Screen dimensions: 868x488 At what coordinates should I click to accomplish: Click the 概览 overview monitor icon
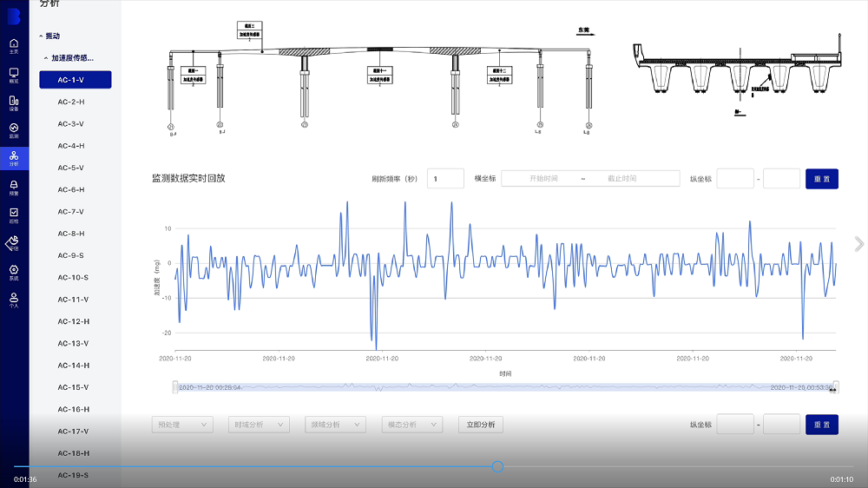pyautogui.click(x=14, y=74)
